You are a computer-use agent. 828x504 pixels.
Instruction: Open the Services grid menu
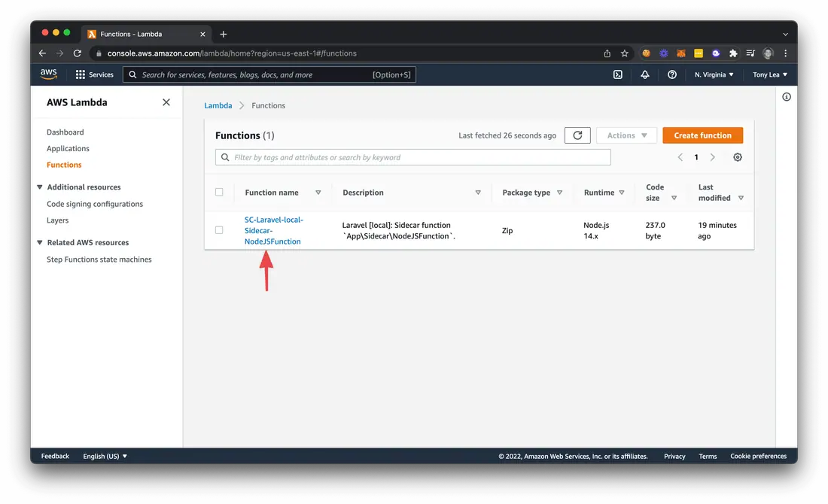95,74
